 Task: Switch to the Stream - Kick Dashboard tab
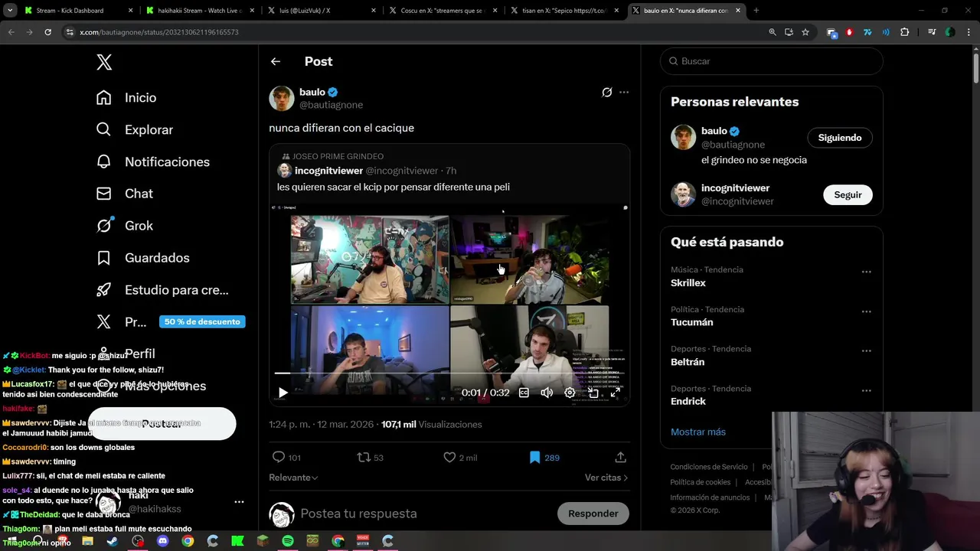click(77, 11)
